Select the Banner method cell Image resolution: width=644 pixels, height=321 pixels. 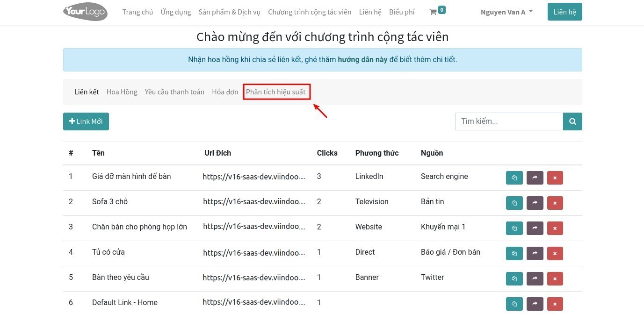(x=367, y=277)
